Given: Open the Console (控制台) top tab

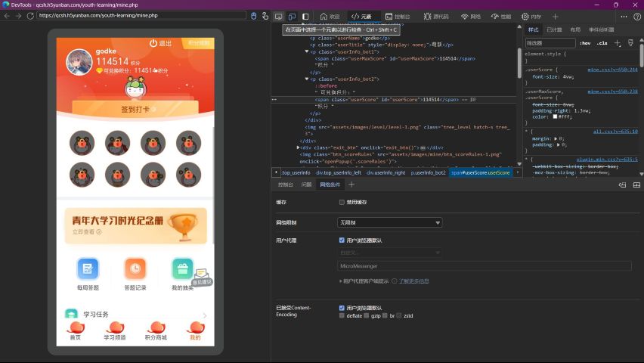Looking at the screenshot, I should 398,17.
